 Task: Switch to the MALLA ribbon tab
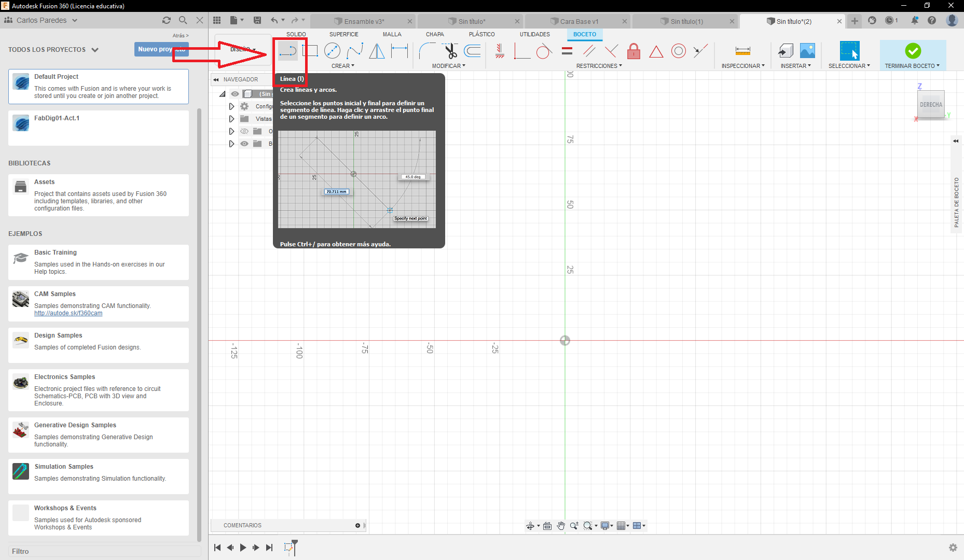coord(392,34)
